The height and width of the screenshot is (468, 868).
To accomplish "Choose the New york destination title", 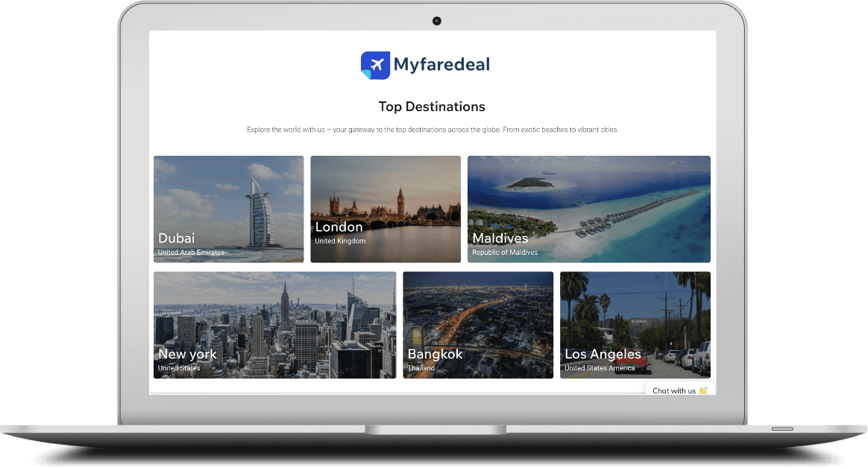I will coord(187,354).
